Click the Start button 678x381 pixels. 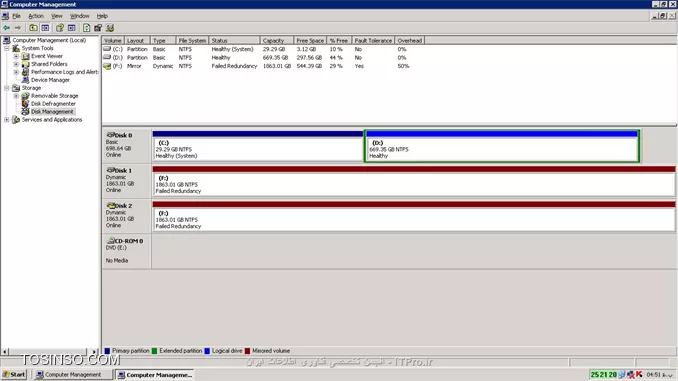click(x=14, y=375)
